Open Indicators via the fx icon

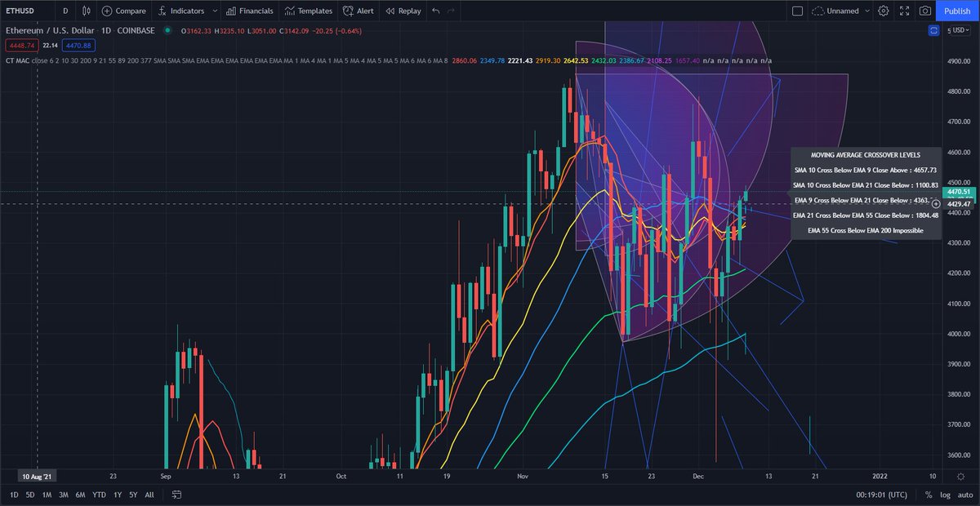[x=162, y=11]
